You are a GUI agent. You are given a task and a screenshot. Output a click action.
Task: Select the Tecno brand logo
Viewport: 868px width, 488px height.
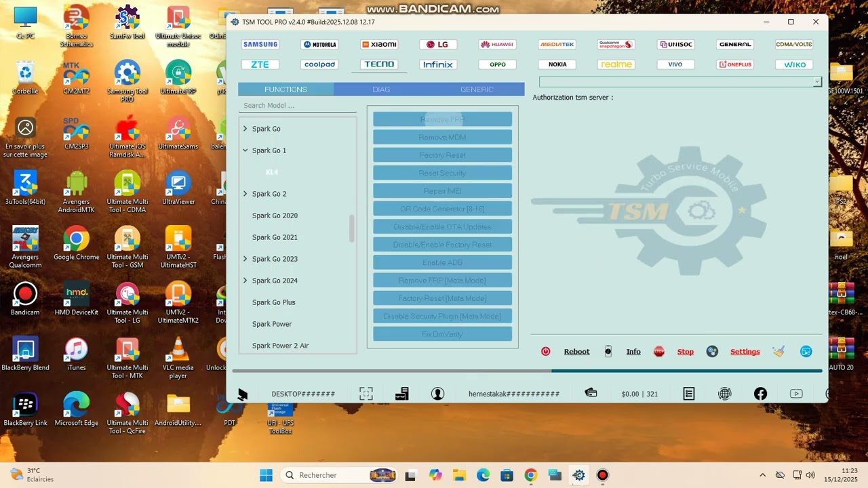(379, 65)
